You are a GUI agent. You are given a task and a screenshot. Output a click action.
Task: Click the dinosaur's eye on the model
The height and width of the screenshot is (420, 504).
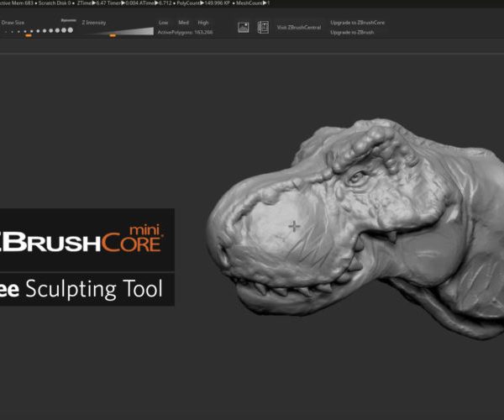pyautogui.click(x=356, y=177)
